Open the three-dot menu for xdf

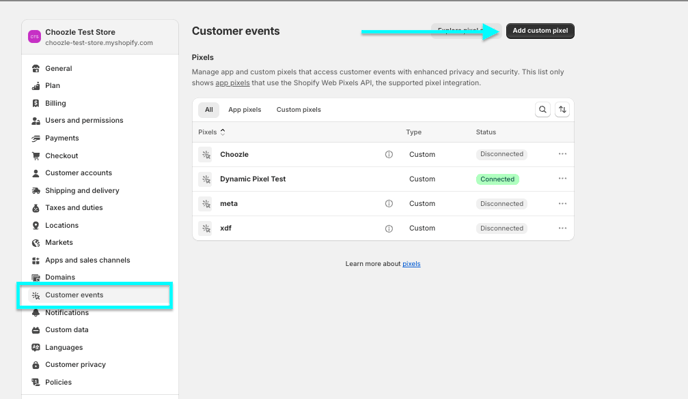click(x=563, y=228)
